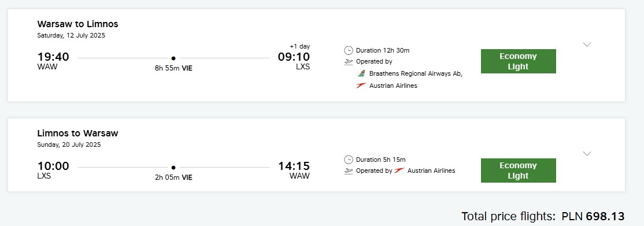This screenshot has height=226, width=644.
Task: Click the return VIE stopover dot marker
Action: [173, 168]
